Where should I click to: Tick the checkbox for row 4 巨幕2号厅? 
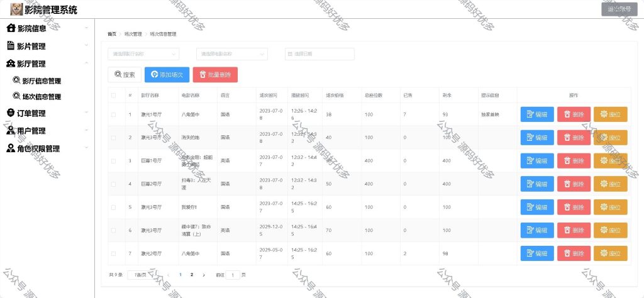click(113, 184)
